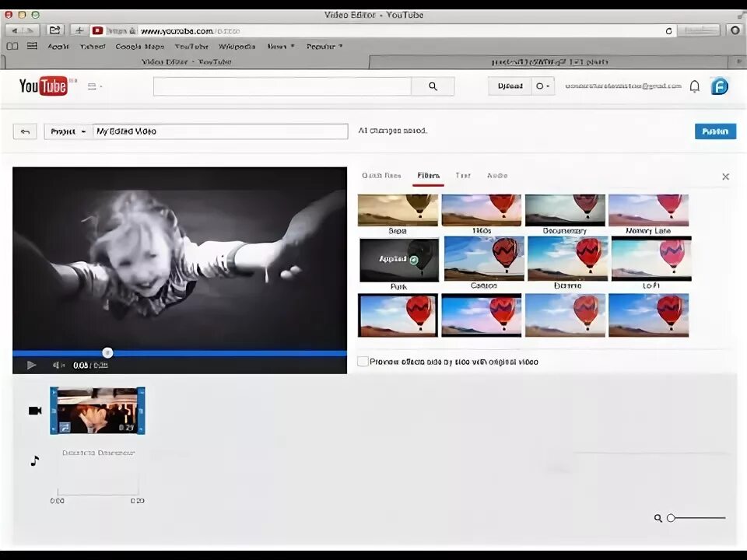This screenshot has height=560, width=747.
Task: Switch to the Audio tab
Action: [x=497, y=176]
